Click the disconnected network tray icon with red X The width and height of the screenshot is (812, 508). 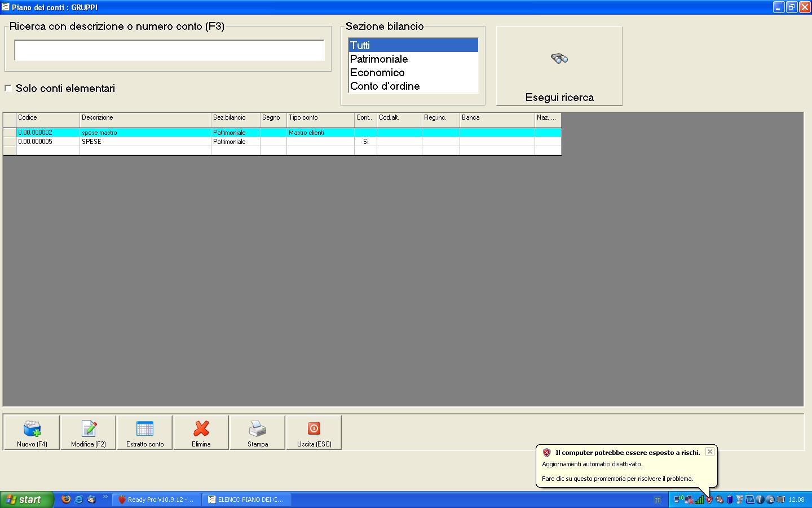[x=689, y=500]
